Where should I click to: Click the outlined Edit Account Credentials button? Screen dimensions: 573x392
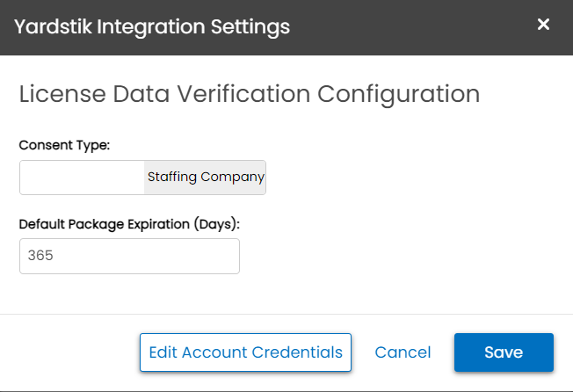(245, 352)
